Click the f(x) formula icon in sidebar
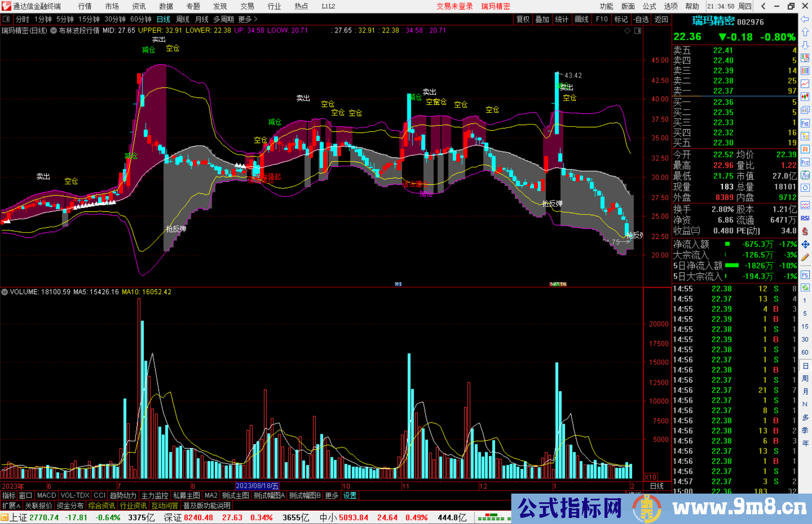 [x=805, y=175]
